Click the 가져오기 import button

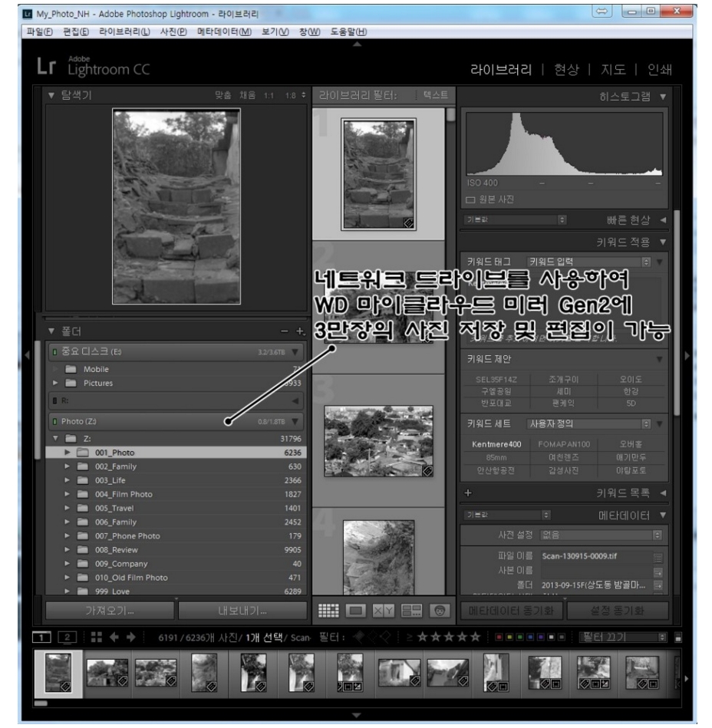tap(110, 611)
